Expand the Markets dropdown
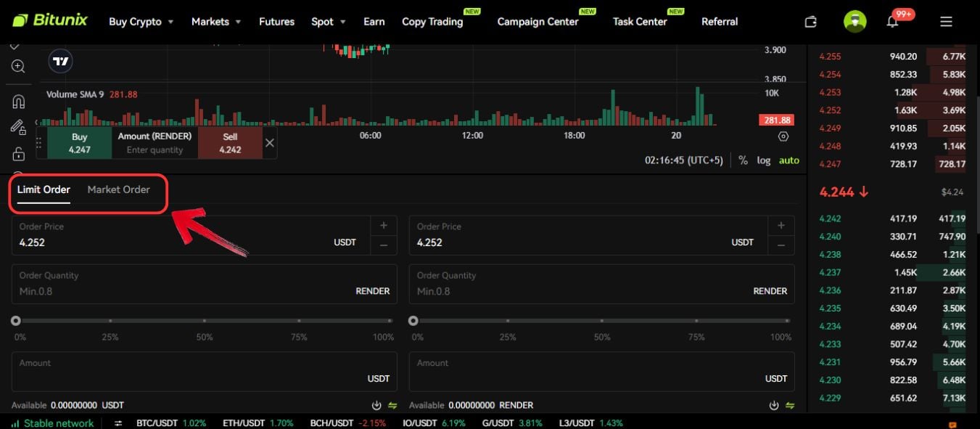The height and width of the screenshot is (429, 980). [216, 22]
